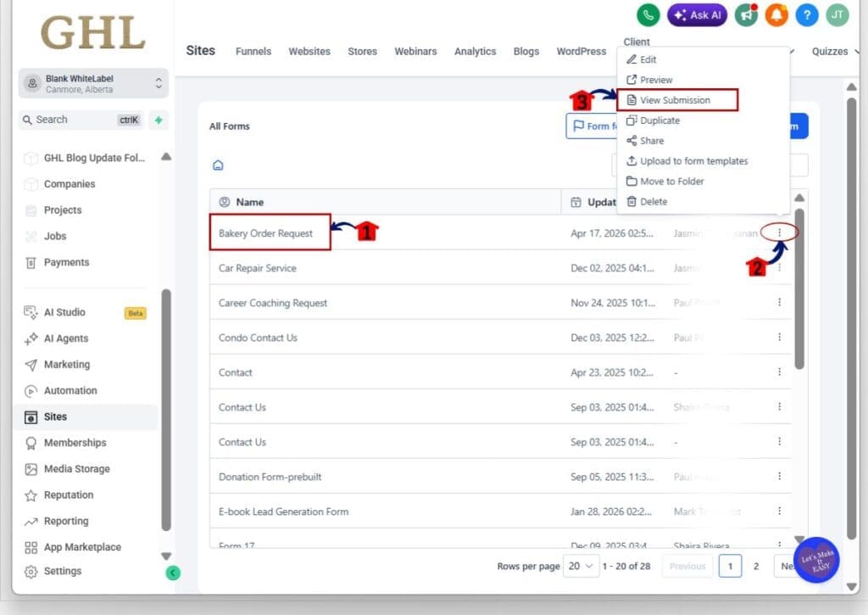Select page 1 in pagination
868x615 pixels.
pos(730,567)
